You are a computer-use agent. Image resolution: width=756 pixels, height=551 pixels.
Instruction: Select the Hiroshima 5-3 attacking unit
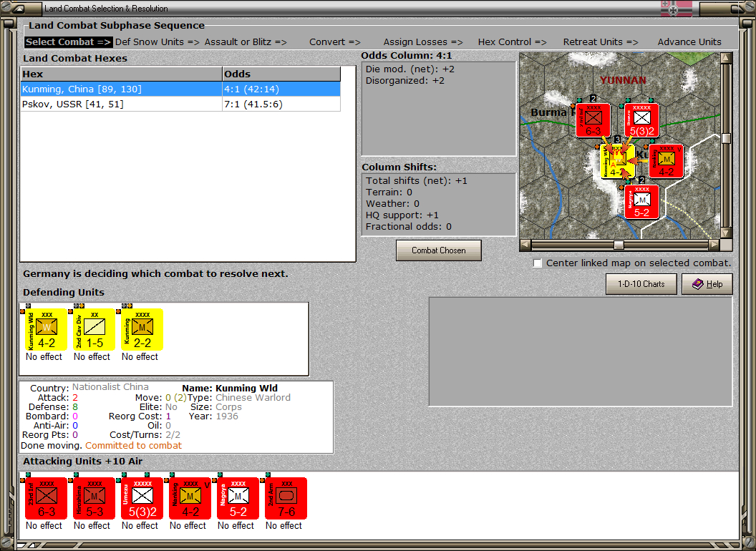pos(94,499)
